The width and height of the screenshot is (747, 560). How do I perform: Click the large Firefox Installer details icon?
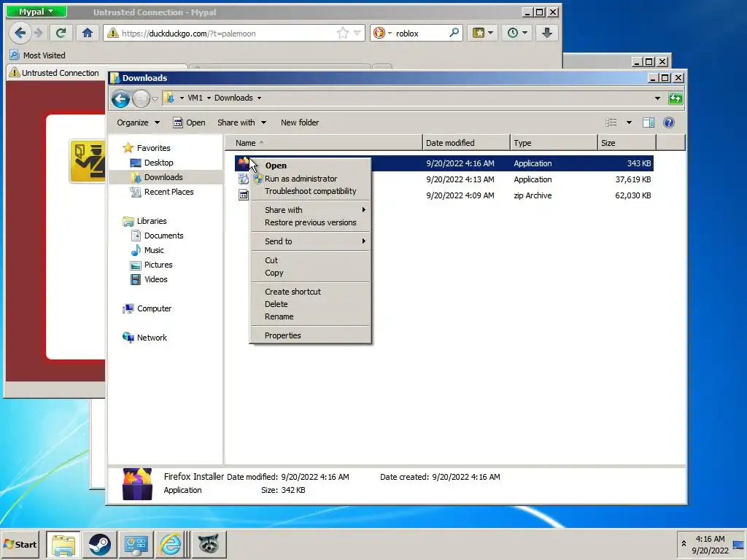(x=137, y=484)
